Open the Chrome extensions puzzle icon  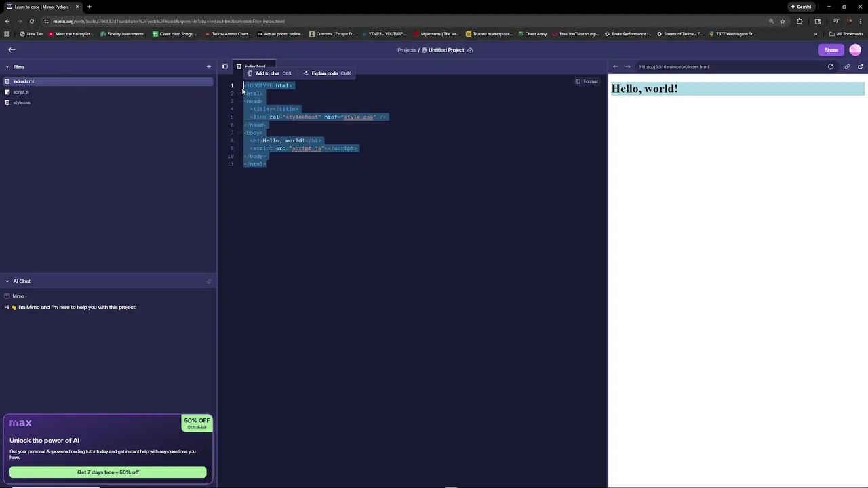(800, 21)
